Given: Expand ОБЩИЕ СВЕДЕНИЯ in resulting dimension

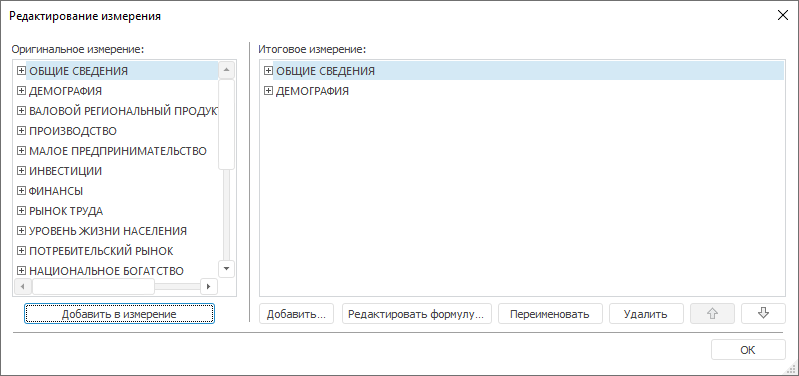Looking at the screenshot, I should (x=268, y=71).
